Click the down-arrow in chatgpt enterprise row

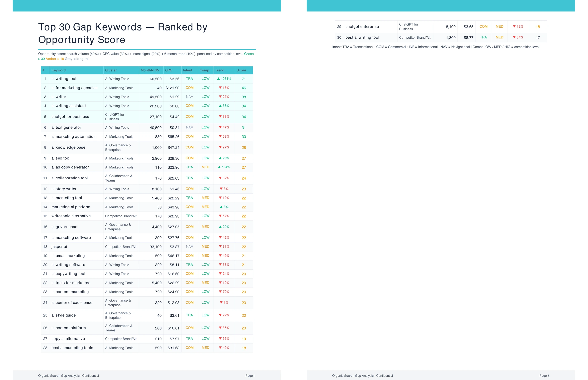coord(514,26)
